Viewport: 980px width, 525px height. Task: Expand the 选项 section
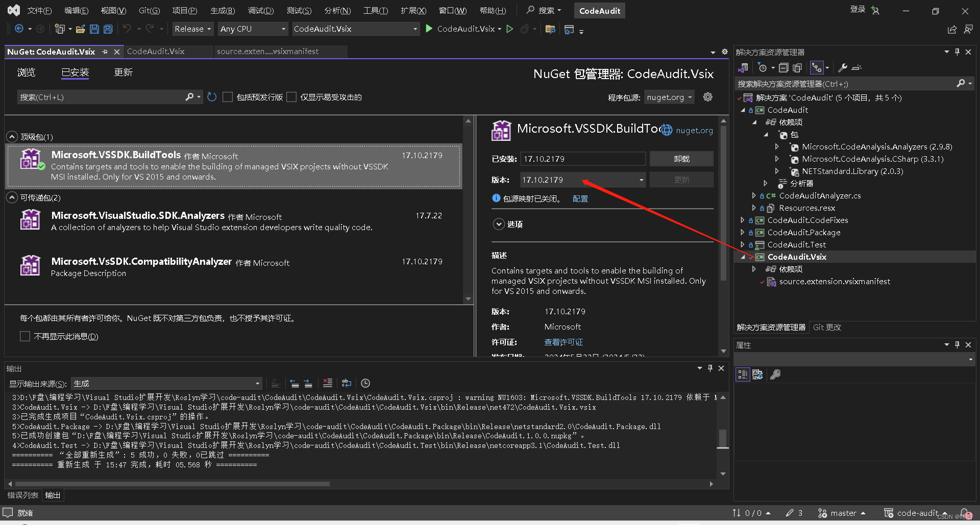[x=499, y=224]
